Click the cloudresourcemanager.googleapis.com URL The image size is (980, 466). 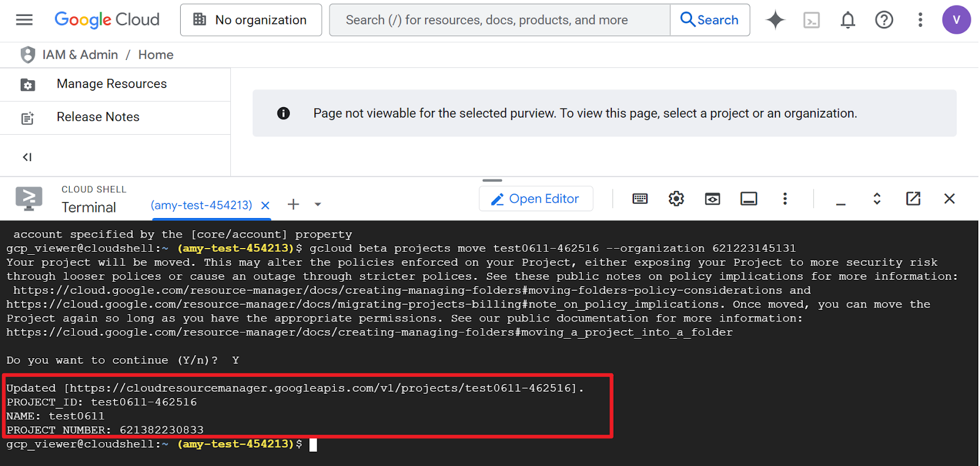[x=320, y=388]
